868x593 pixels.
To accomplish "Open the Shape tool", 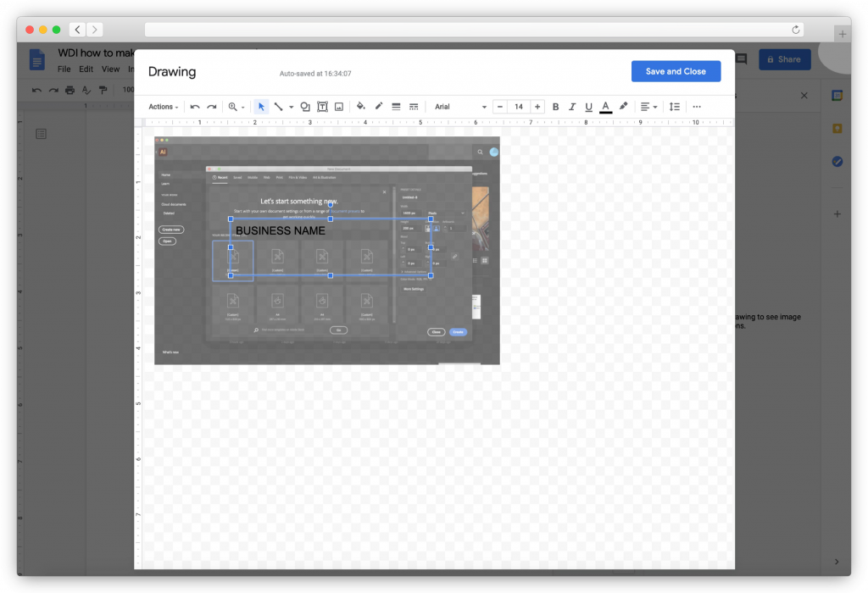I will (x=304, y=106).
